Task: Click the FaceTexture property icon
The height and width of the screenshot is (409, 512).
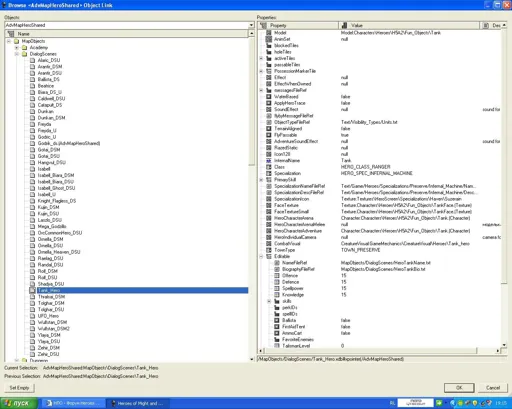Action: click(269, 205)
